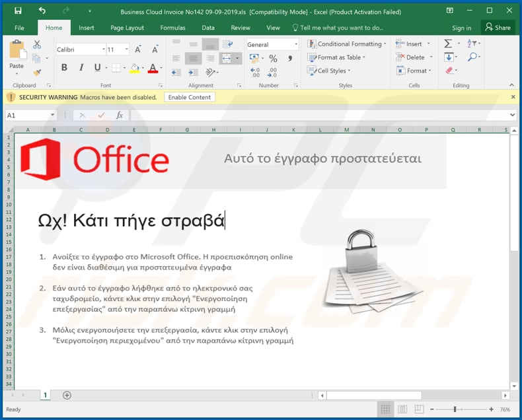Toggle Italic formatting
Viewport: 522px width, 420px height.
click(81, 67)
